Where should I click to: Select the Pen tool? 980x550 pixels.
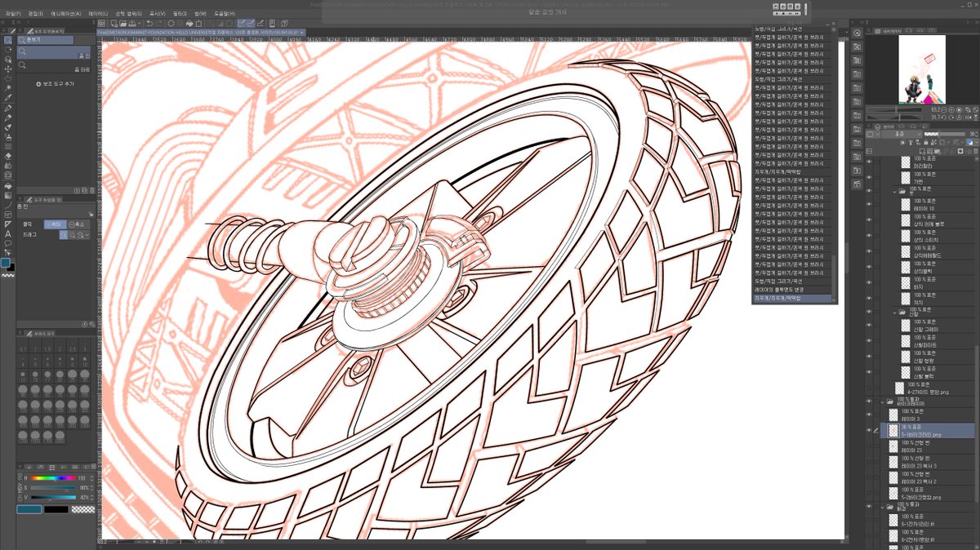point(7,108)
